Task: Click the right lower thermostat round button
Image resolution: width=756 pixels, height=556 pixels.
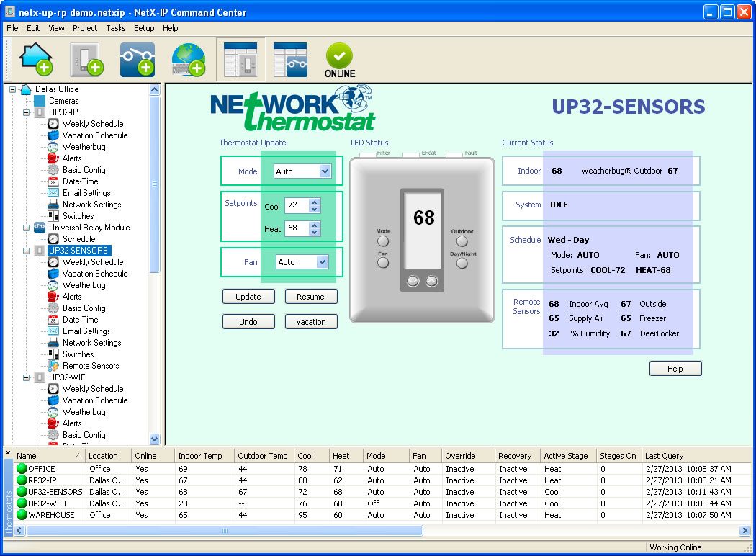Action: 432,281
